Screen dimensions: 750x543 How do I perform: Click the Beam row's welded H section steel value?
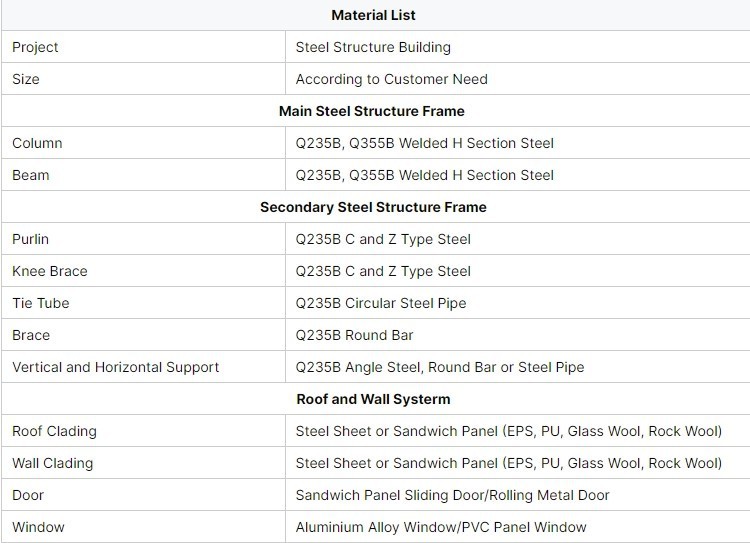pyautogui.click(x=424, y=175)
